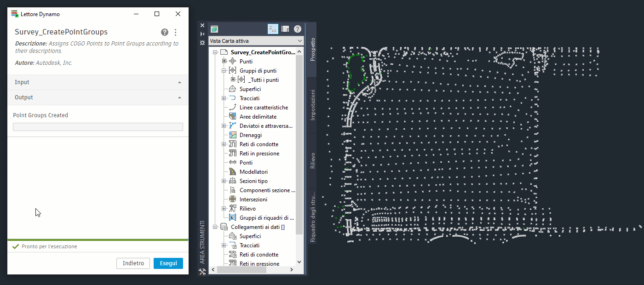
Task: Open the three-dot options menu
Action: (x=175, y=32)
